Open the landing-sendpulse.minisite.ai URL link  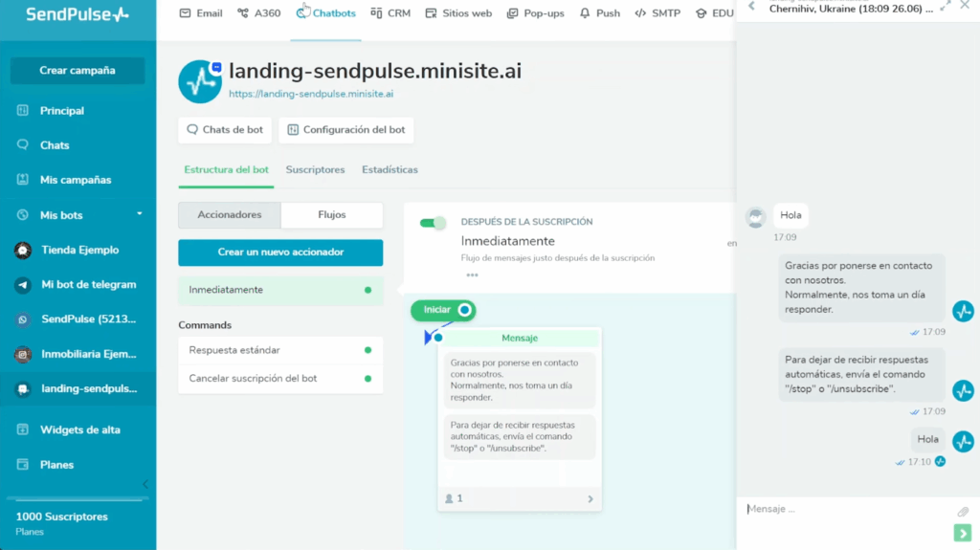pyautogui.click(x=311, y=95)
